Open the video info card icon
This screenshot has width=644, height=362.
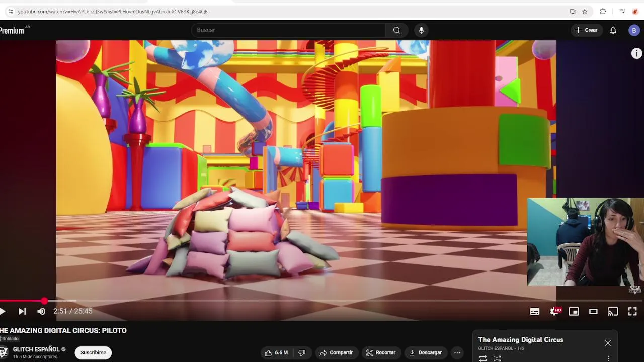pyautogui.click(x=636, y=54)
